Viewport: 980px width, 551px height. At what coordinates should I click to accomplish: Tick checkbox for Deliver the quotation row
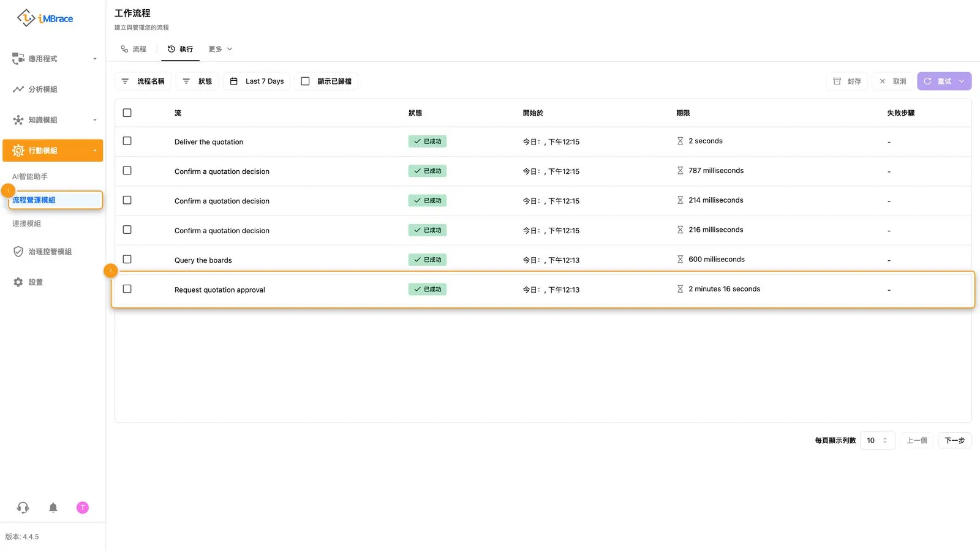tap(127, 141)
